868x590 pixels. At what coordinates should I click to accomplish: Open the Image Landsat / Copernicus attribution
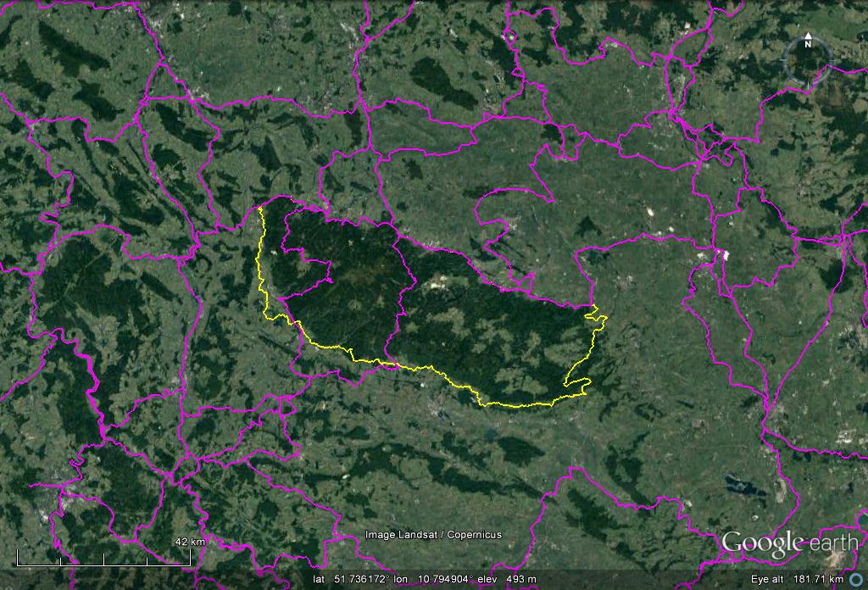click(x=433, y=535)
